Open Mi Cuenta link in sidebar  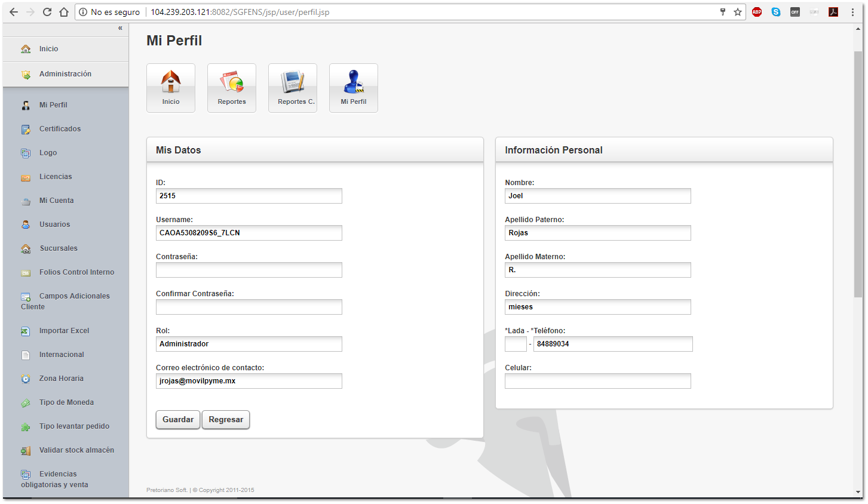[57, 201]
